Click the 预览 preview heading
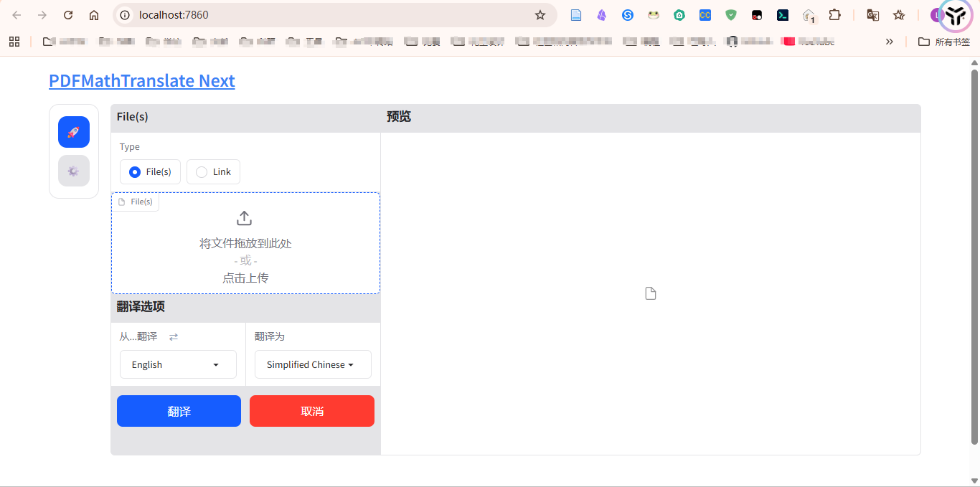The width and height of the screenshot is (980, 487). point(399,117)
